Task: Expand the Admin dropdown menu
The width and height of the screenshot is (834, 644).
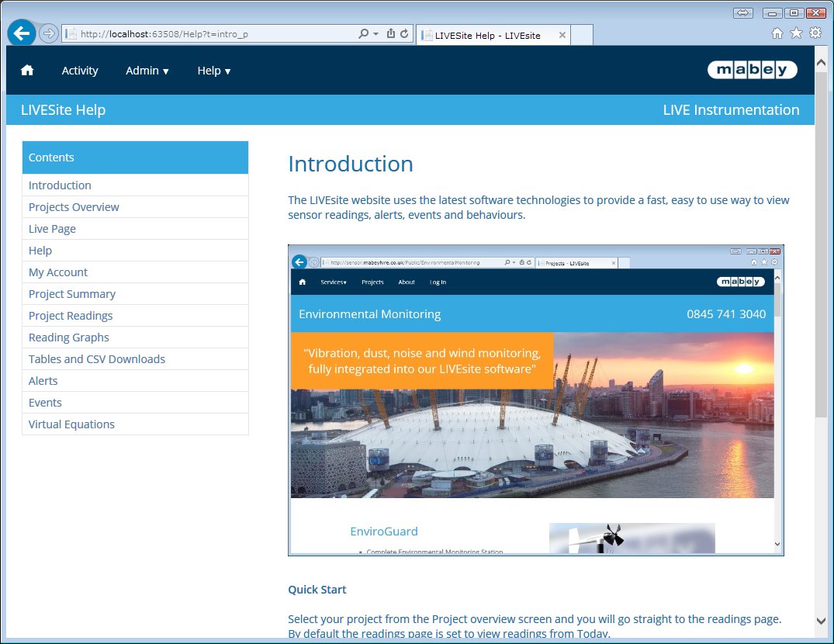Action: [x=147, y=71]
